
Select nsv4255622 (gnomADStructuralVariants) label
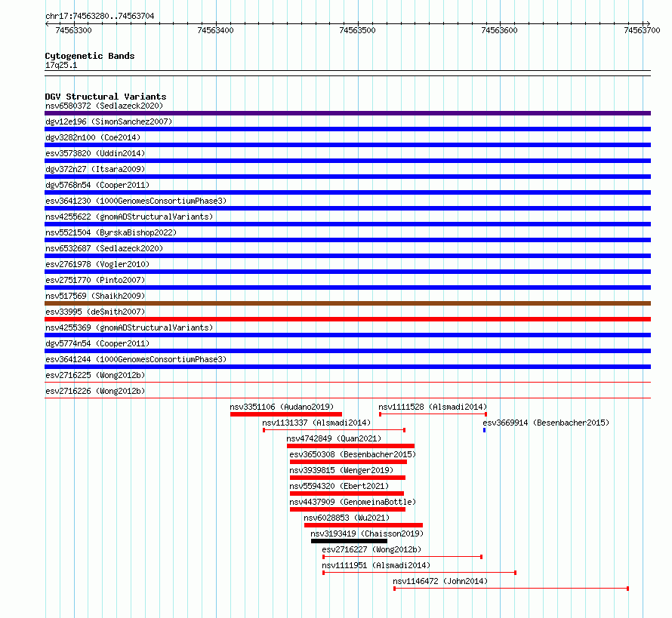click(x=129, y=217)
